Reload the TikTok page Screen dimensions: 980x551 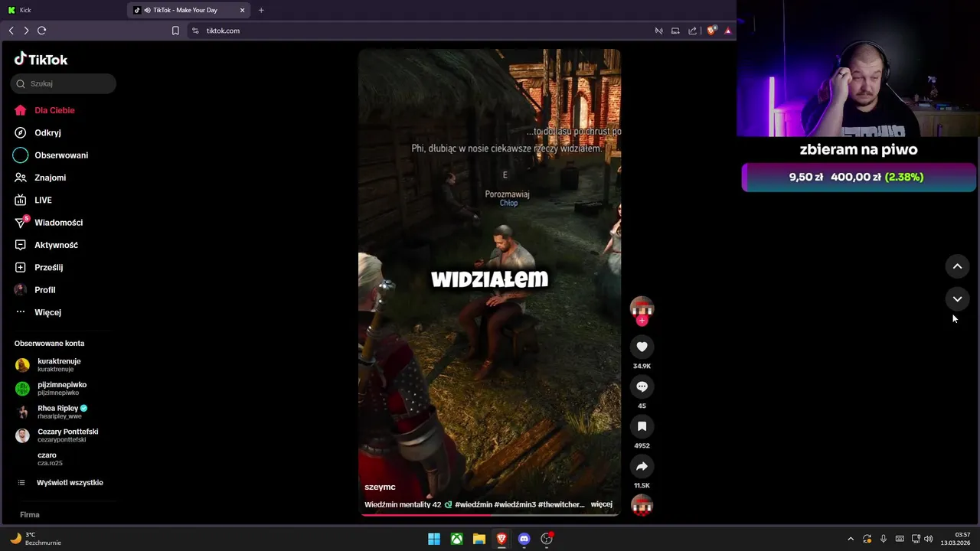click(x=42, y=31)
